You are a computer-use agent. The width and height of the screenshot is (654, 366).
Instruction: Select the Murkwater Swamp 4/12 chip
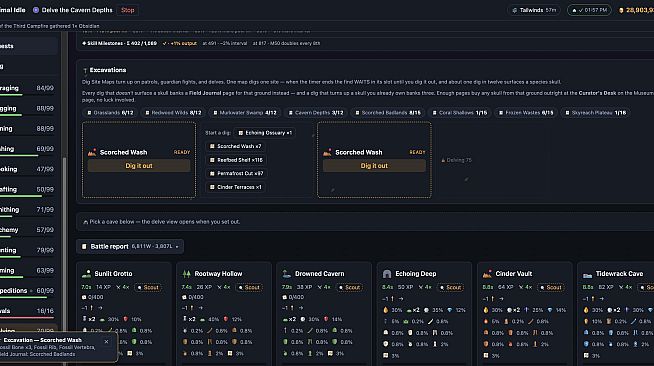[244, 113]
